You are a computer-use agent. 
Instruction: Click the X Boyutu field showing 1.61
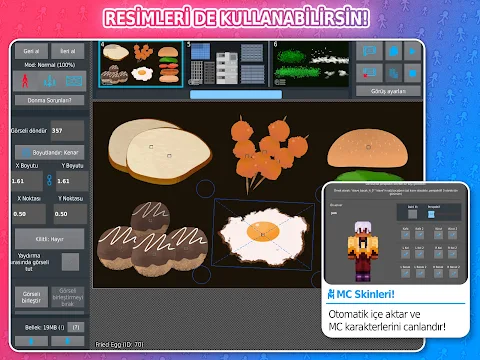click(27, 181)
